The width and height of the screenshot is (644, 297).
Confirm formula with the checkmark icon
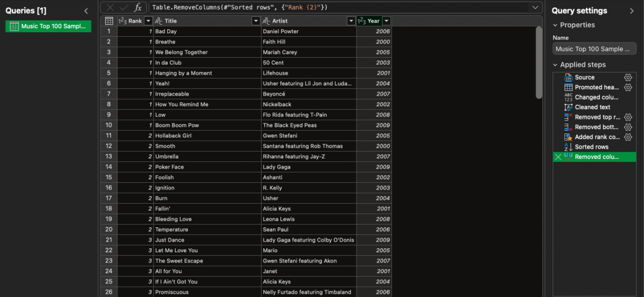(124, 7)
